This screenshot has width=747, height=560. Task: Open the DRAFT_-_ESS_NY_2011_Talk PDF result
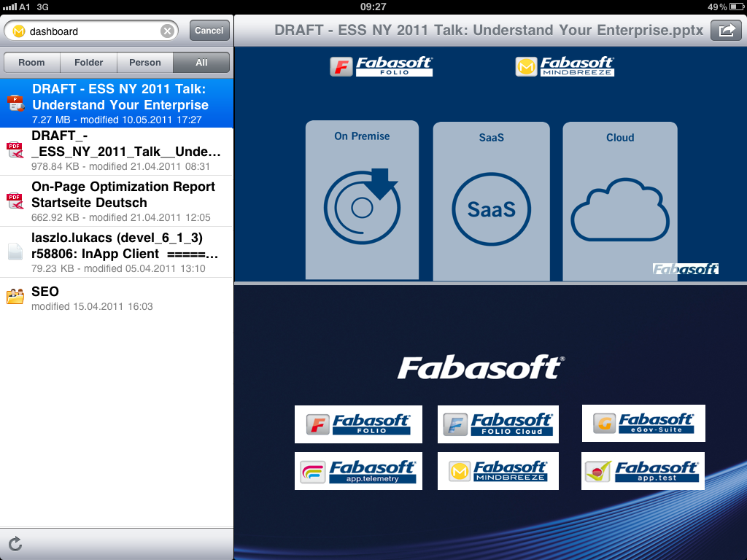(x=117, y=152)
